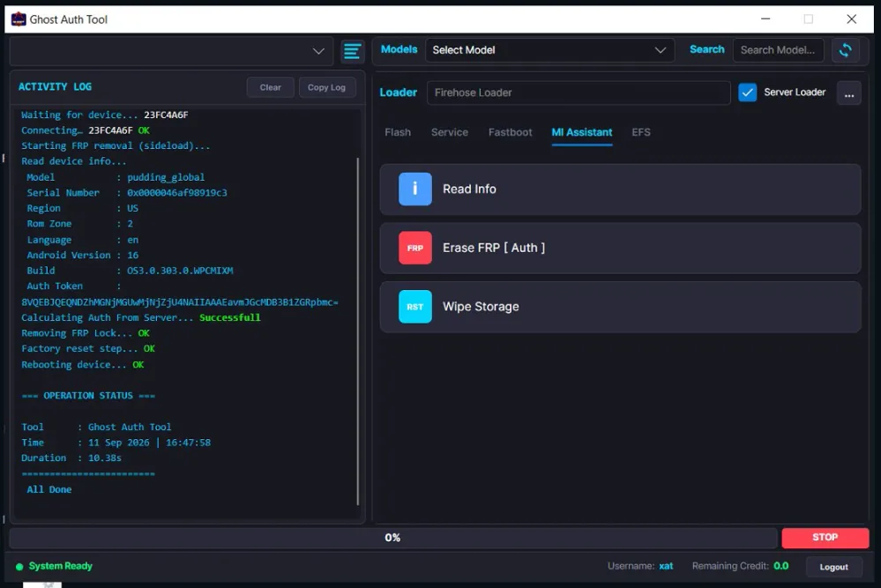This screenshot has width=881, height=588.
Task: Click the Copy Log button
Action: pos(326,87)
